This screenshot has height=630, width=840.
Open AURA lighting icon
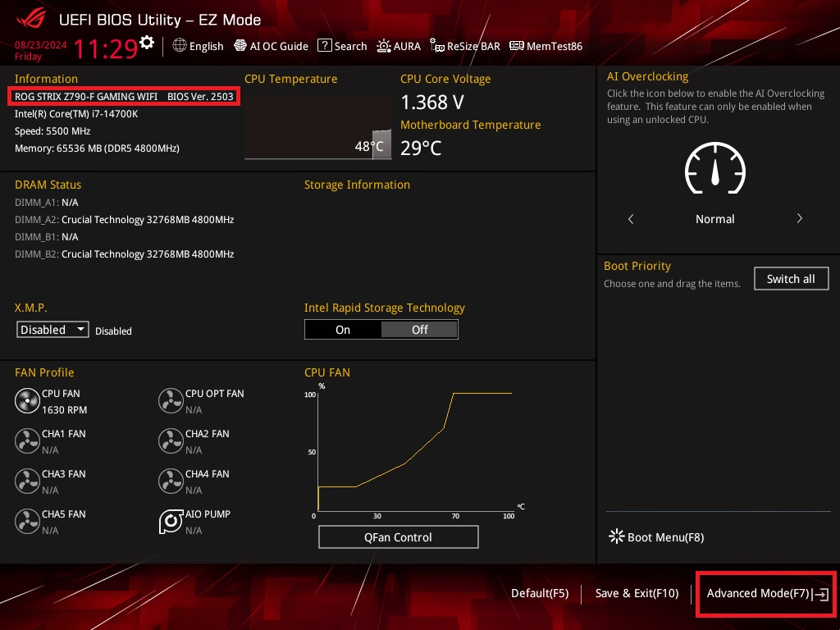pos(384,46)
